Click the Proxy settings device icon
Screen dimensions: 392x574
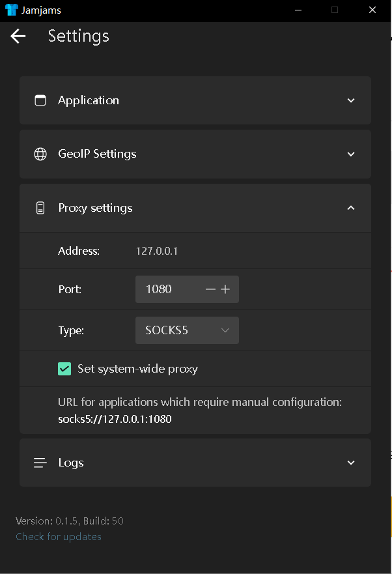(x=40, y=208)
